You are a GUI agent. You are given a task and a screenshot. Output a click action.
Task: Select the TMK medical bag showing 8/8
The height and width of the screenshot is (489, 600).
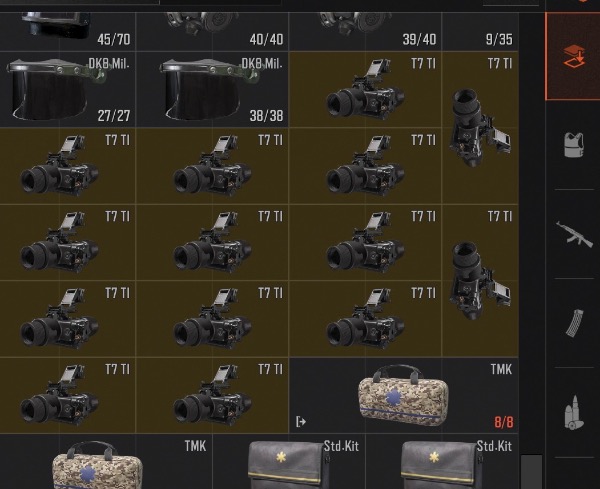(404, 395)
